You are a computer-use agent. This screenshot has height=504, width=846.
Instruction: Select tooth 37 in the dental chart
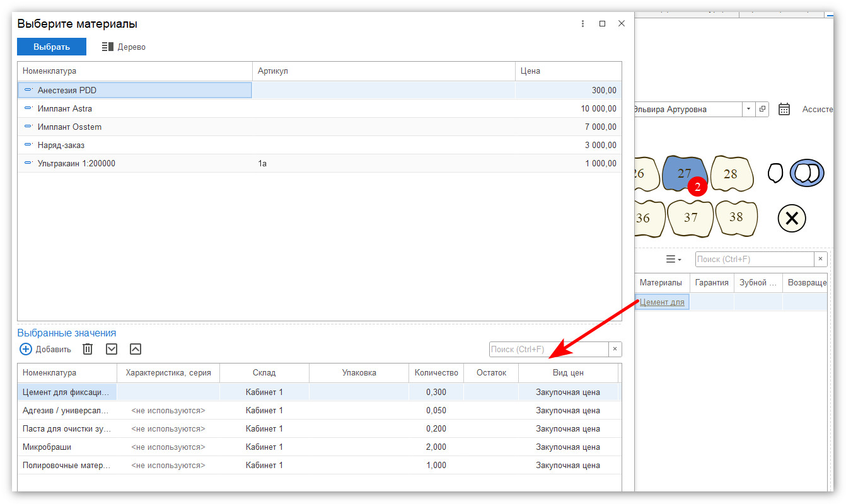point(690,218)
